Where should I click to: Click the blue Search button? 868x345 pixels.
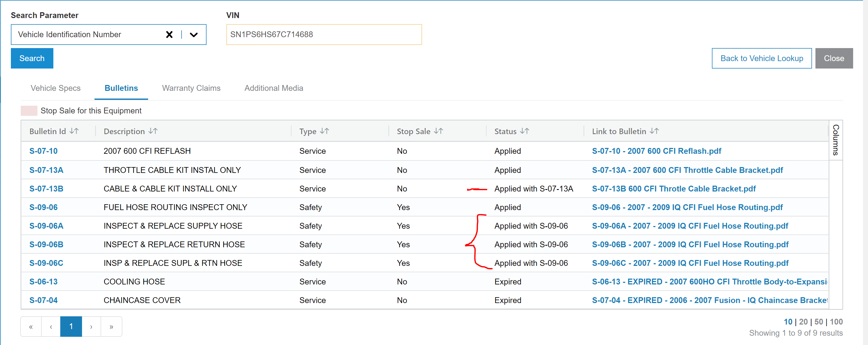[32, 58]
